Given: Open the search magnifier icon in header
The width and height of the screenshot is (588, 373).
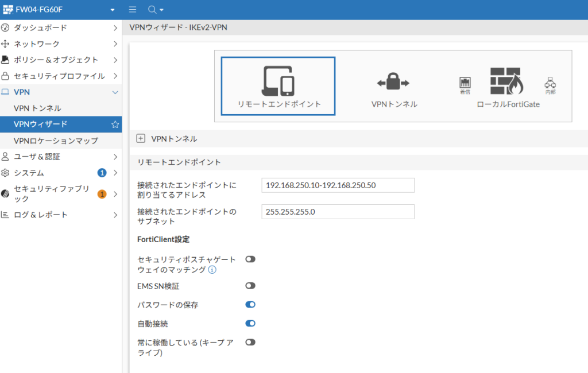Looking at the screenshot, I should pyautogui.click(x=152, y=9).
